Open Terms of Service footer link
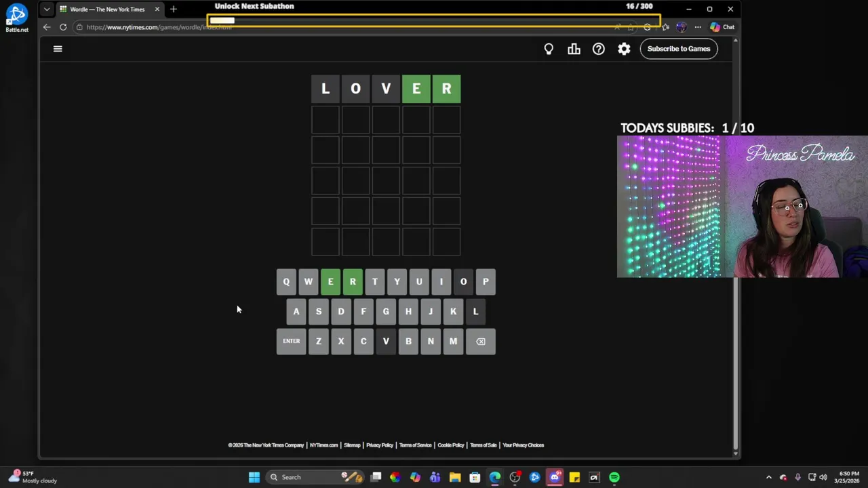The height and width of the screenshot is (488, 868). pyautogui.click(x=415, y=445)
